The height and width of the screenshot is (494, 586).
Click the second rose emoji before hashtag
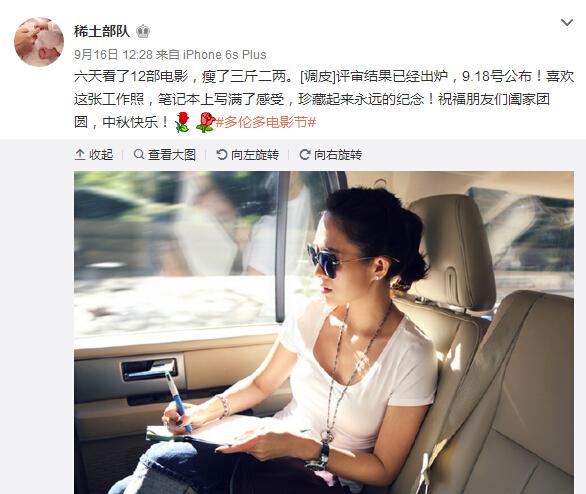[x=206, y=122]
